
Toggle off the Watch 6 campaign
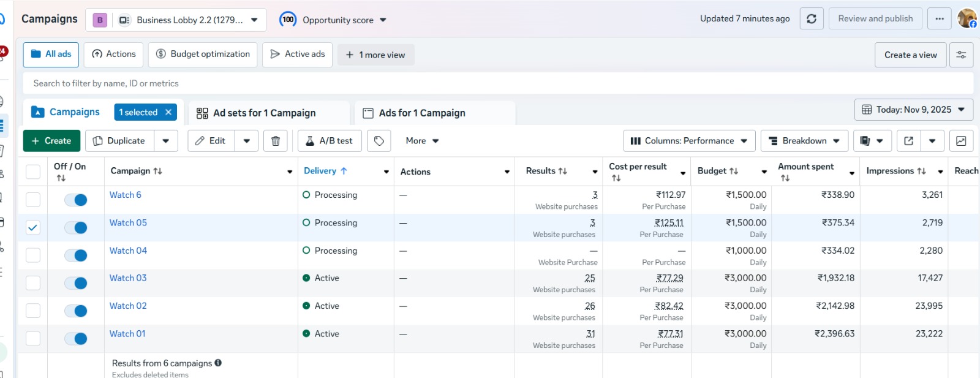[76, 200]
